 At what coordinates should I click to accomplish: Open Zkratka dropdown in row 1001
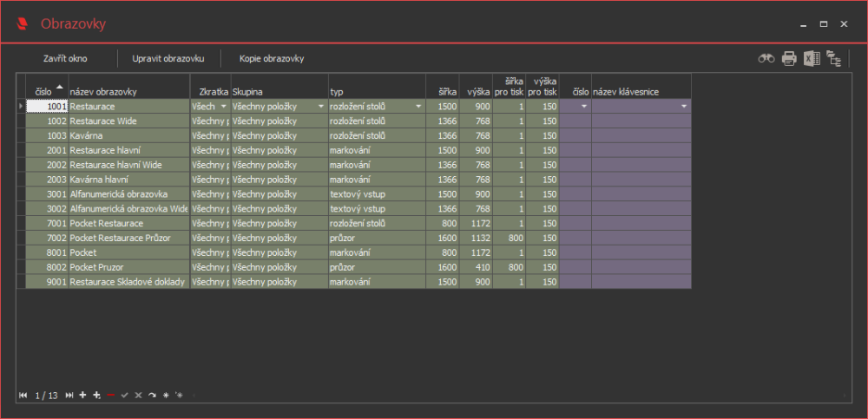pos(224,107)
